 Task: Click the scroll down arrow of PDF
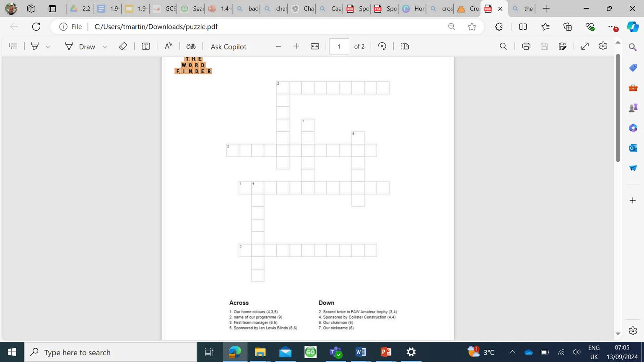point(618,334)
